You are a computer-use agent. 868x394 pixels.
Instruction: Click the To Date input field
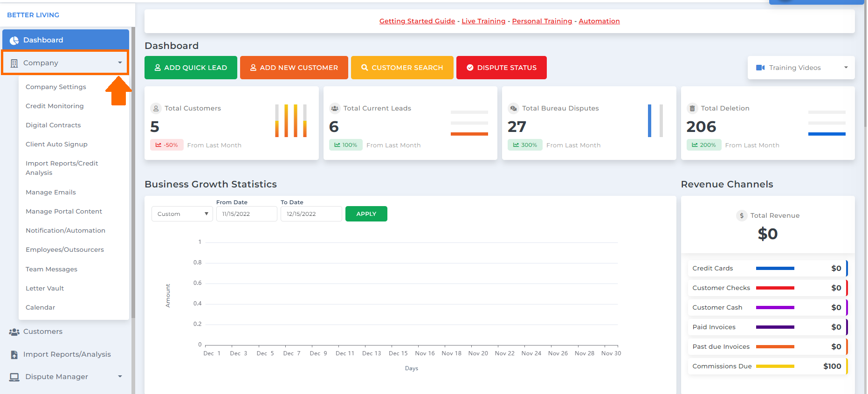311,214
